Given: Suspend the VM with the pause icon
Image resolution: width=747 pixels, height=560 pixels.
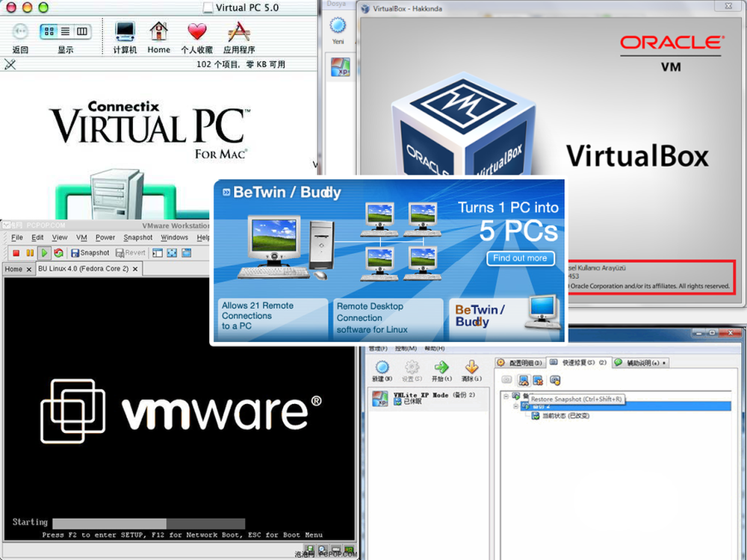Looking at the screenshot, I should pos(30,253).
